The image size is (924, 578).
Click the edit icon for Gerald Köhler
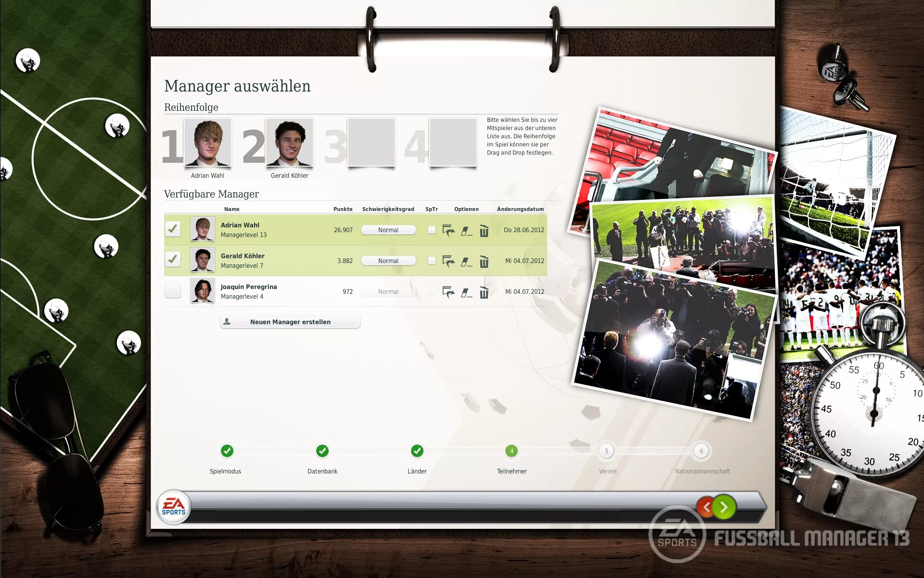tap(465, 260)
